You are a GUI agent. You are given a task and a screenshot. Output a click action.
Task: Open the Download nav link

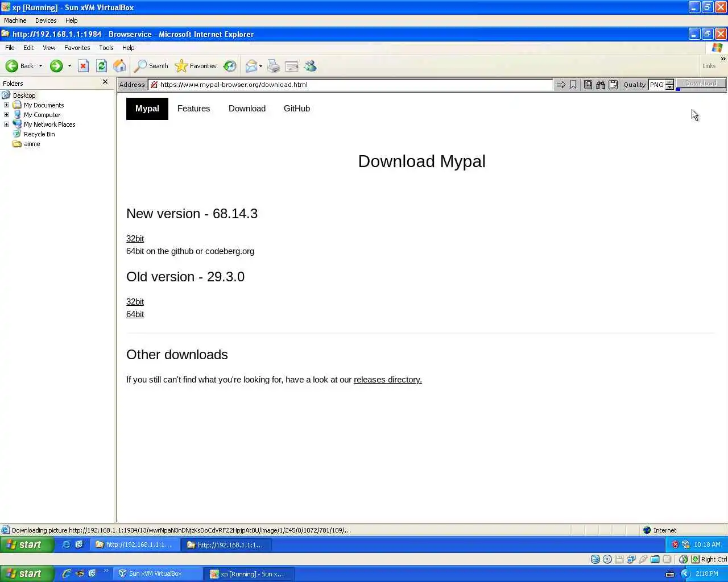[247, 109]
